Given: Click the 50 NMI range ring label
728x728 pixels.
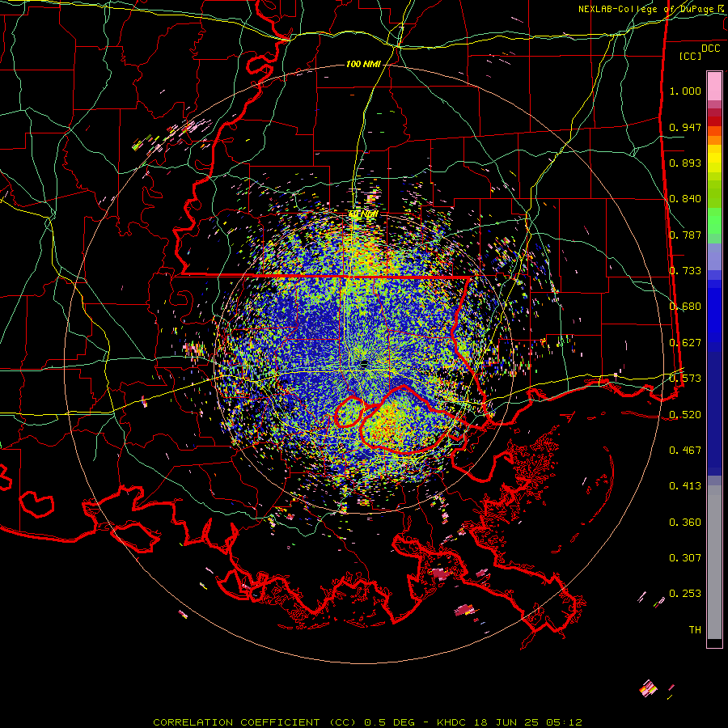Looking at the screenshot, I should point(363,214).
